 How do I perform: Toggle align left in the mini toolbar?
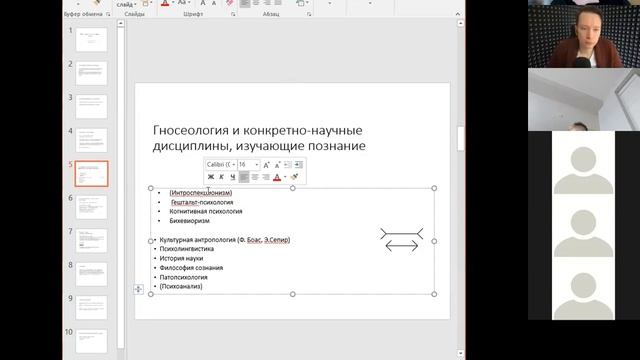click(x=244, y=177)
